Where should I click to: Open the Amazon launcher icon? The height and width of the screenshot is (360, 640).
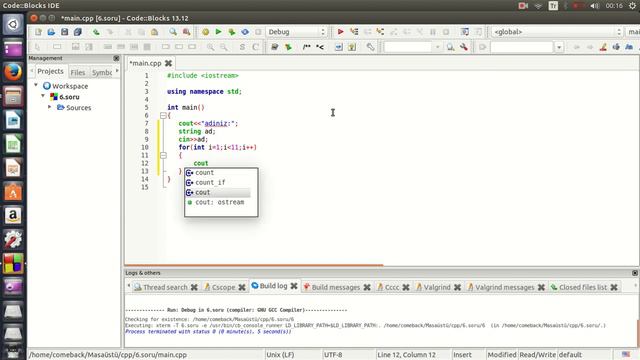[13, 216]
